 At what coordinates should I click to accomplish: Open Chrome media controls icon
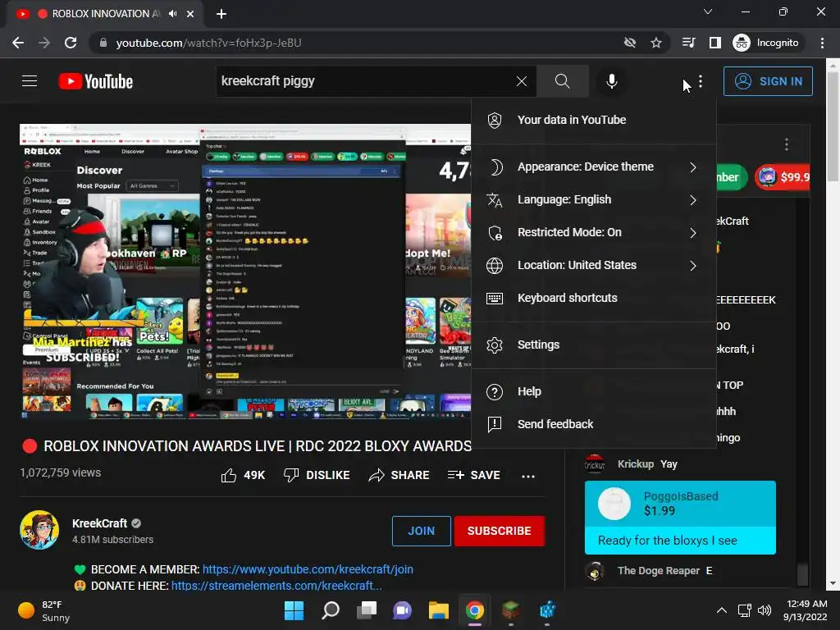(x=688, y=43)
